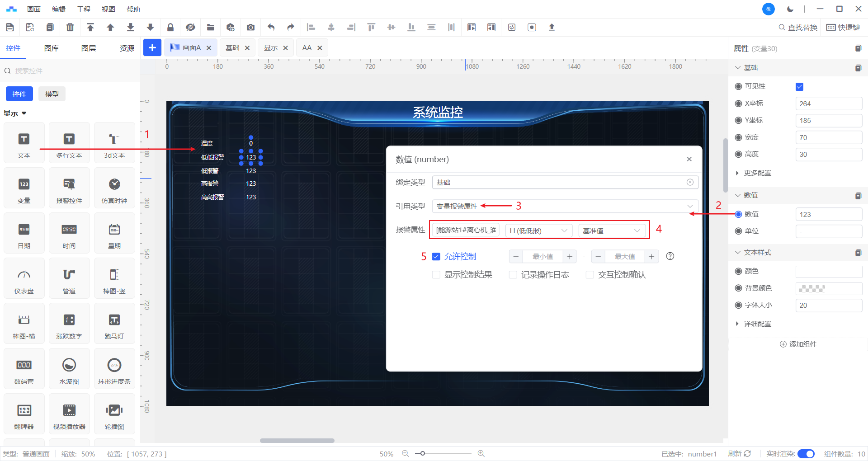Pick the 水波图 widget

pyautogui.click(x=69, y=369)
